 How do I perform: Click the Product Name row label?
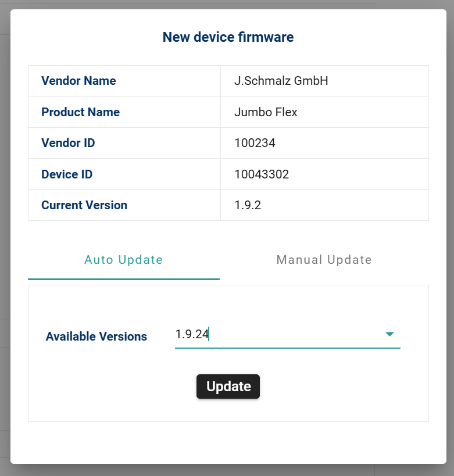(80, 112)
